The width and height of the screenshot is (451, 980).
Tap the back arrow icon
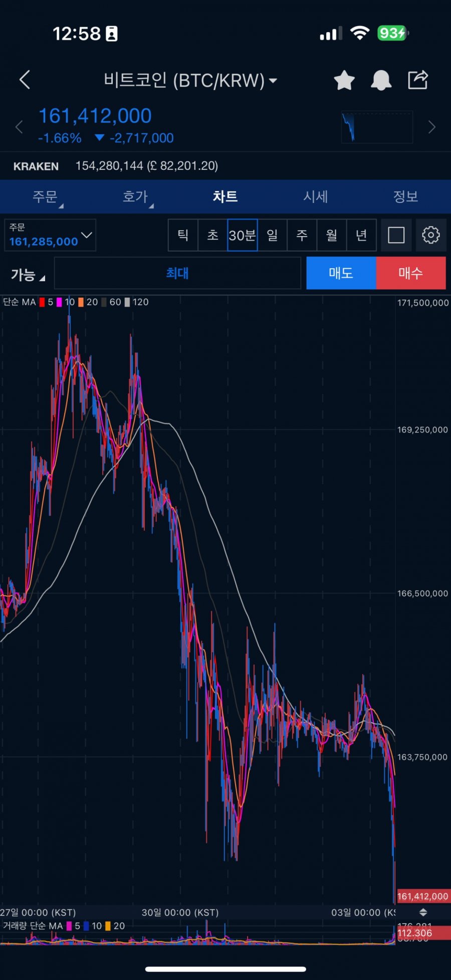point(25,80)
